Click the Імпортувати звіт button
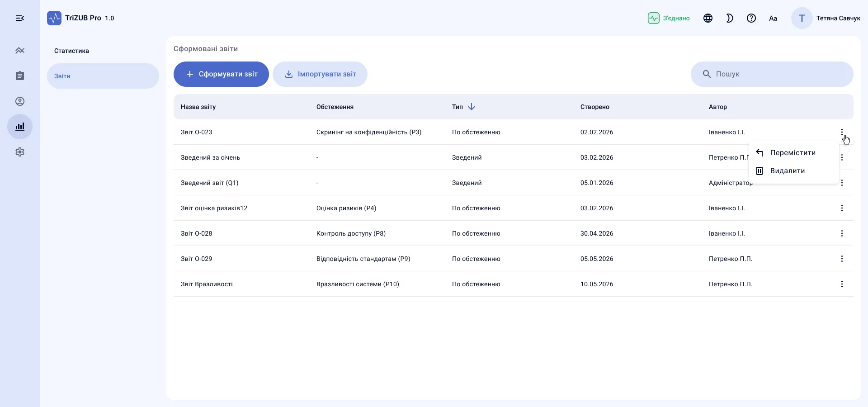Image resolution: width=868 pixels, height=407 pixels. (x=320, y=74)
